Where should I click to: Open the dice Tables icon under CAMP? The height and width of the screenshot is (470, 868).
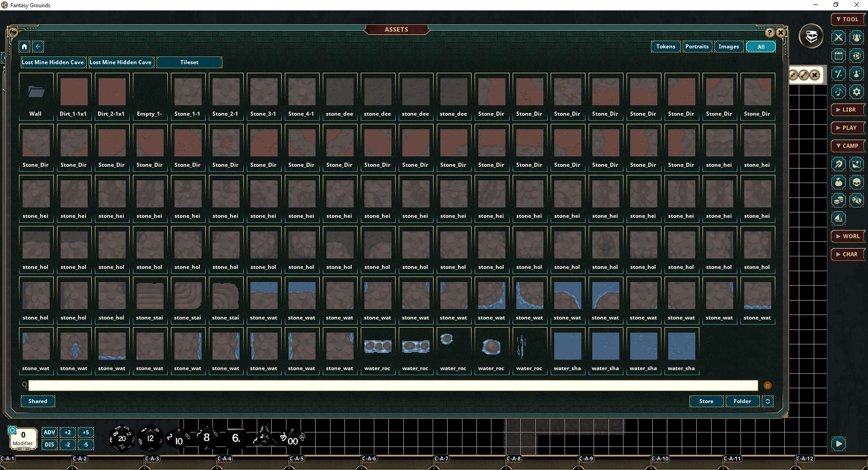pyautogui.click(x=857, y=200)
